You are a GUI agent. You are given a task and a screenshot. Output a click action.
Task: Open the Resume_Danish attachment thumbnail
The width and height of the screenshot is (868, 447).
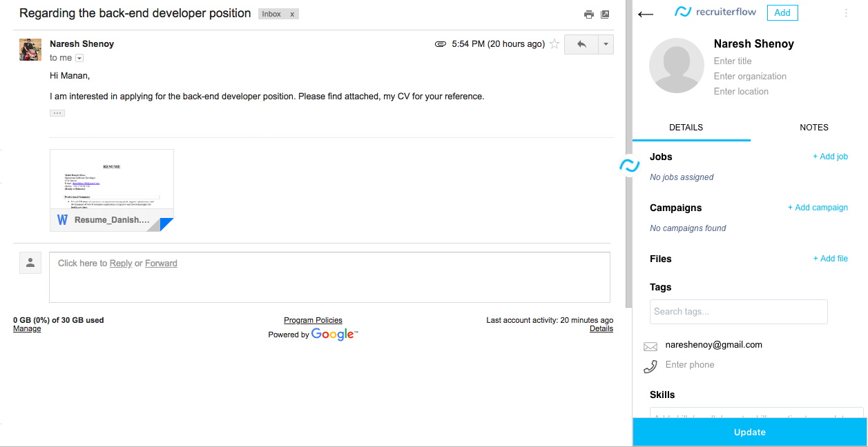(x=112, y=190)
